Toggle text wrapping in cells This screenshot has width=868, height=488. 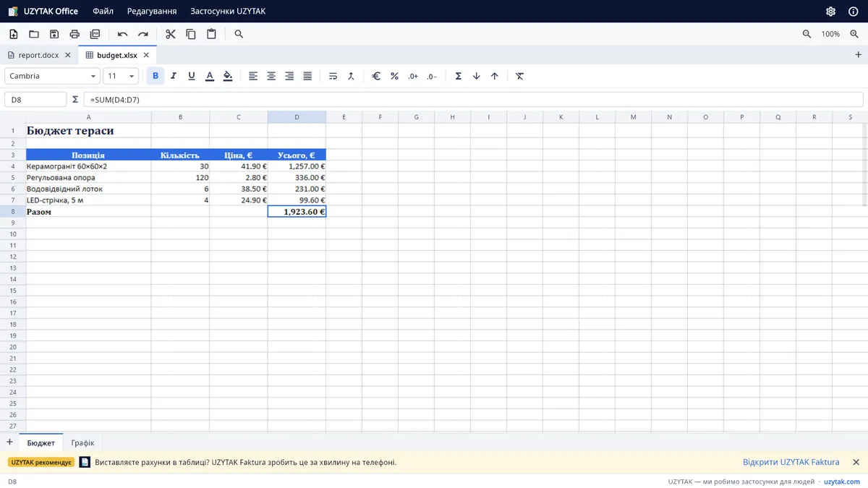333,76
